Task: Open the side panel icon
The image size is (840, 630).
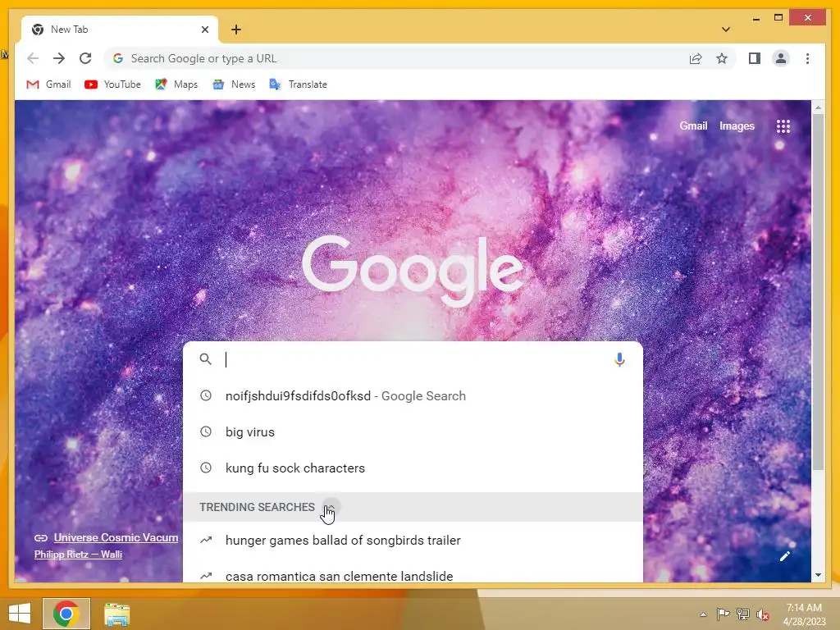Action: 755,58
